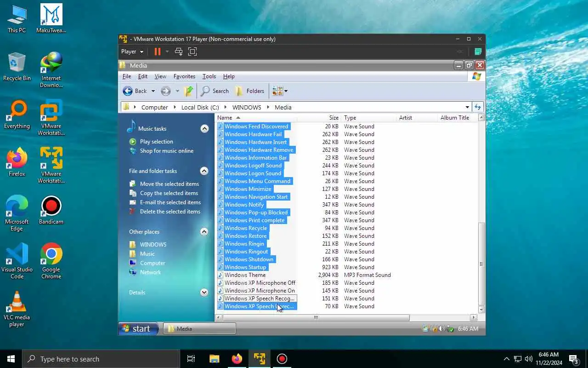Image resolution: width=588 pixels, height=368 pixels.
Task: Open This PC desktop icon
Action: click(17, 19)
